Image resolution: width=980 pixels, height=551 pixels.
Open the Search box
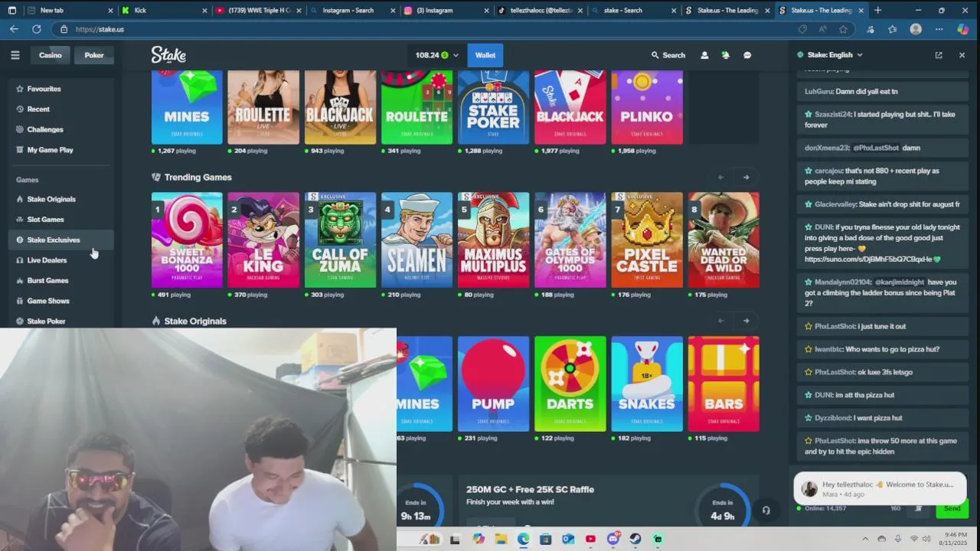pyautogui.click(x=668, y=55)
